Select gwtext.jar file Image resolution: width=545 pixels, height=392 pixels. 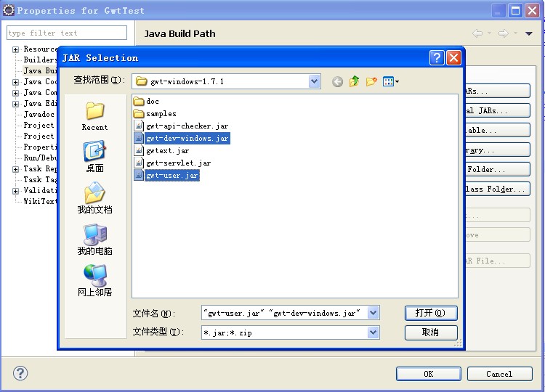click(x=162, y=151)
